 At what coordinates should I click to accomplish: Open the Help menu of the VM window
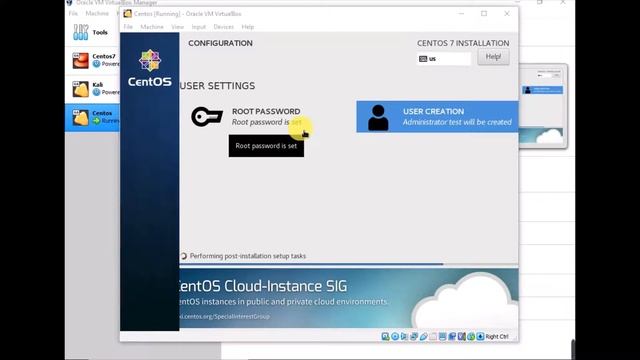(x=248, y=27)
